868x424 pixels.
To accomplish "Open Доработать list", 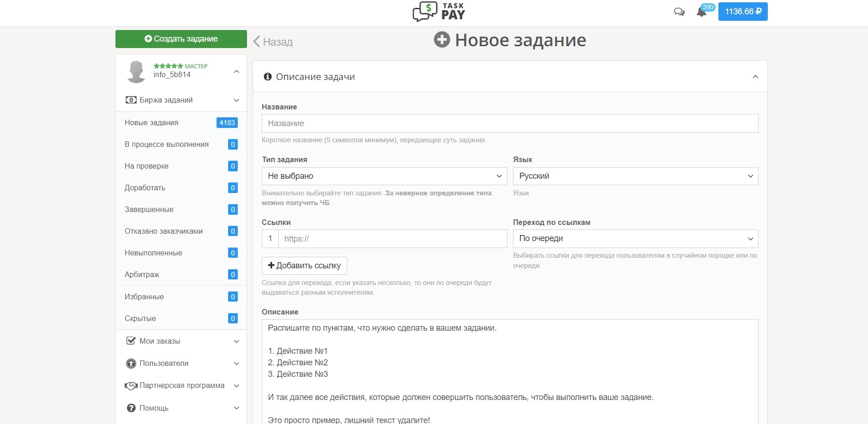I will tap(181, 188).
